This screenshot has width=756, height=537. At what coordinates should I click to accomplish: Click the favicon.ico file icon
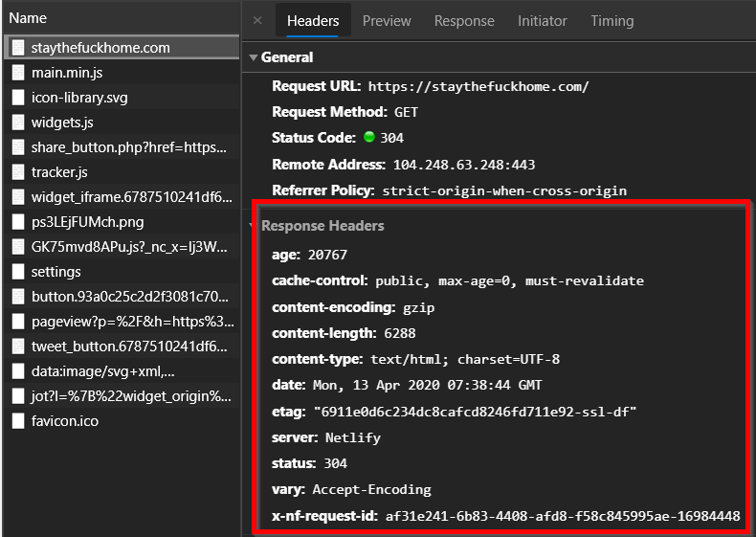click(x=18, y=421)
